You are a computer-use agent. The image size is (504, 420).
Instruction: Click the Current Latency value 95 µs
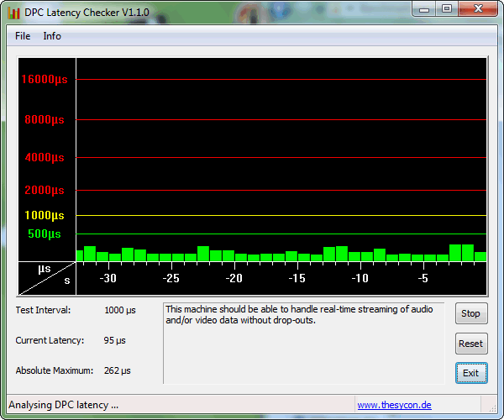(114, 340)
